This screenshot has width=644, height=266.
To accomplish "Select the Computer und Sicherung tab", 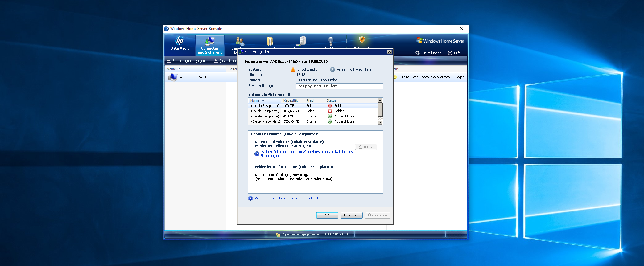I will coord(210,45).
